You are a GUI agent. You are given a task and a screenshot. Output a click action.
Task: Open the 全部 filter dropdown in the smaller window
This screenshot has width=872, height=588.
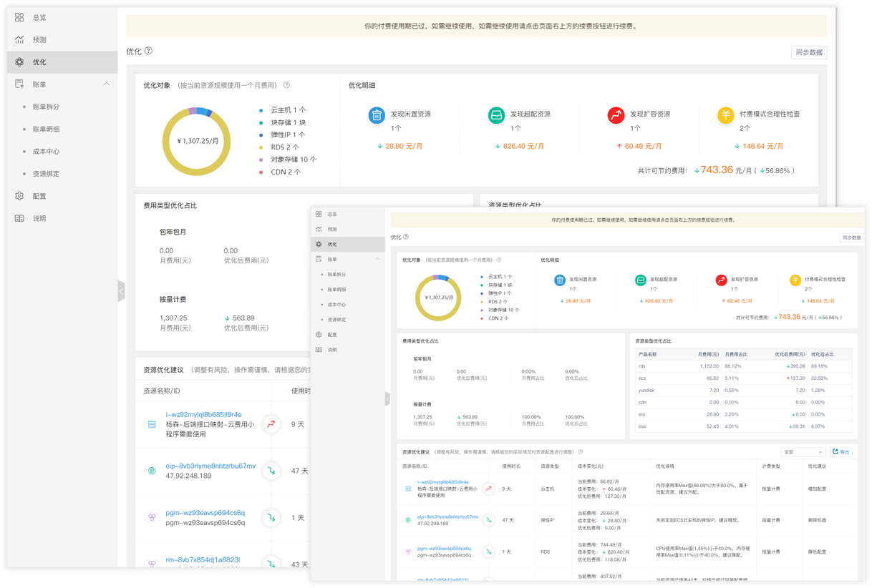pyautogui.click(x=803, y=452)
